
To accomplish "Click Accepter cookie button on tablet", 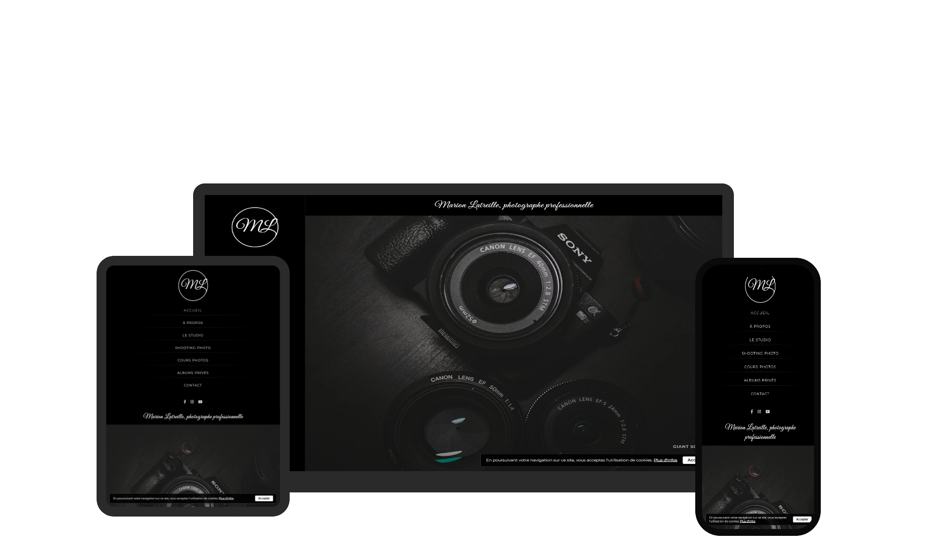I will pos(264,498).
